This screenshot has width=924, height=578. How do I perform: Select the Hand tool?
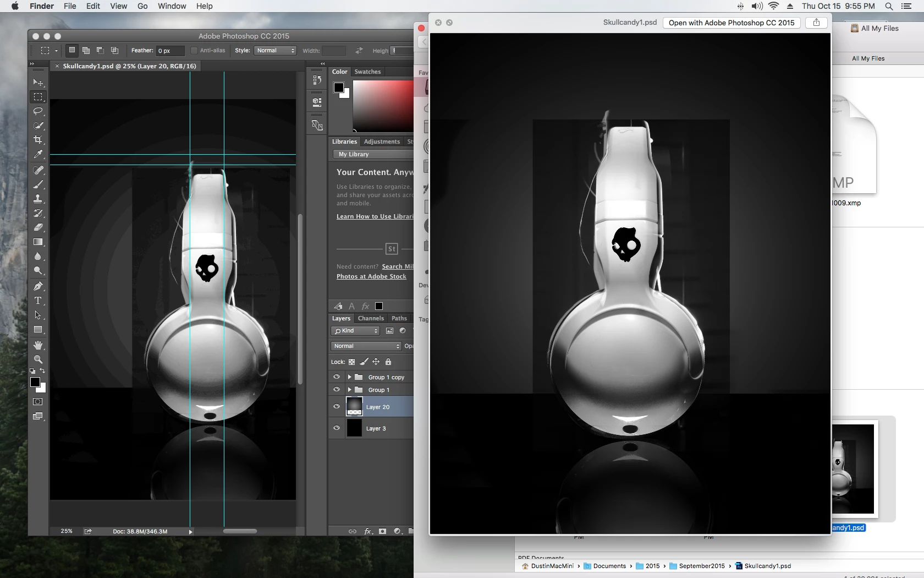38,345
